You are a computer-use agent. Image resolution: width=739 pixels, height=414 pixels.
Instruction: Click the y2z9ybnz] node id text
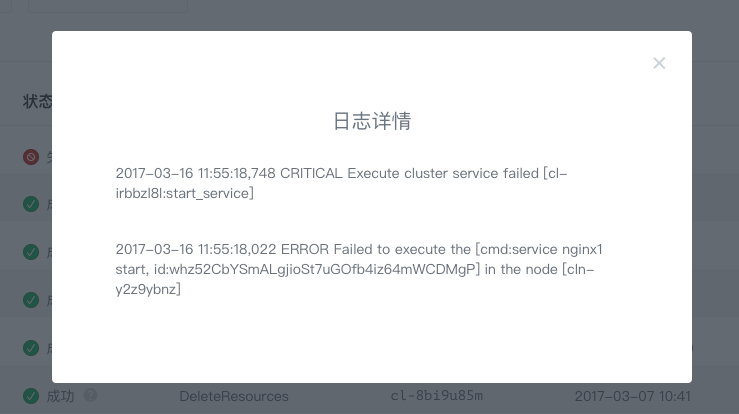148,289
